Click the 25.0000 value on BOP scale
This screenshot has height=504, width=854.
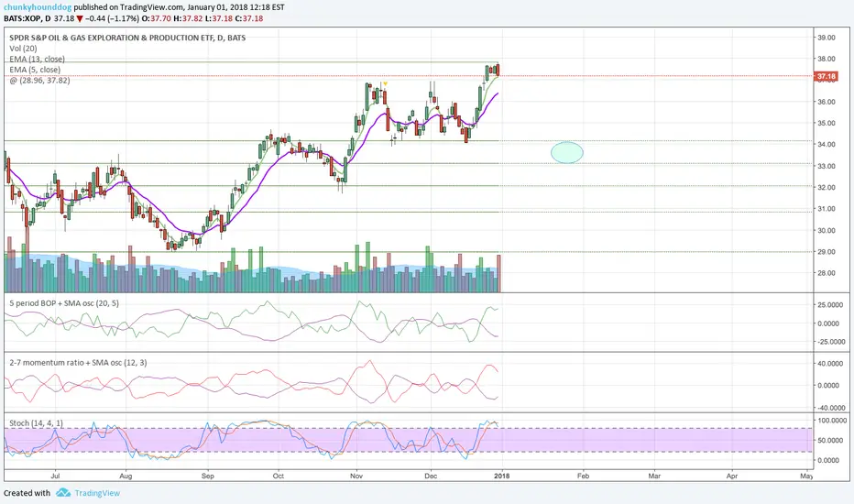(831, 304)
